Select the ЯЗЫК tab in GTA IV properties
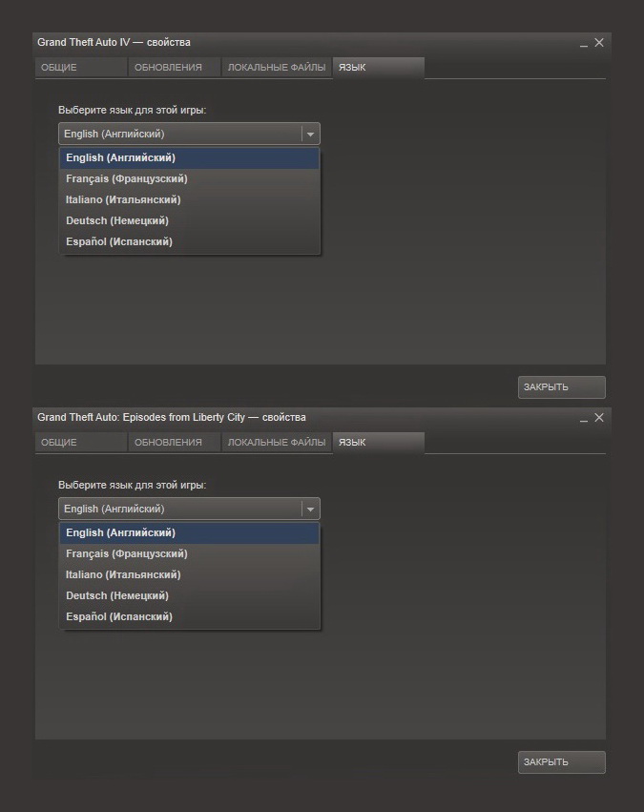The height and width of the screenshot is (812, 644). pyautogui.click(x=379, y=68)
